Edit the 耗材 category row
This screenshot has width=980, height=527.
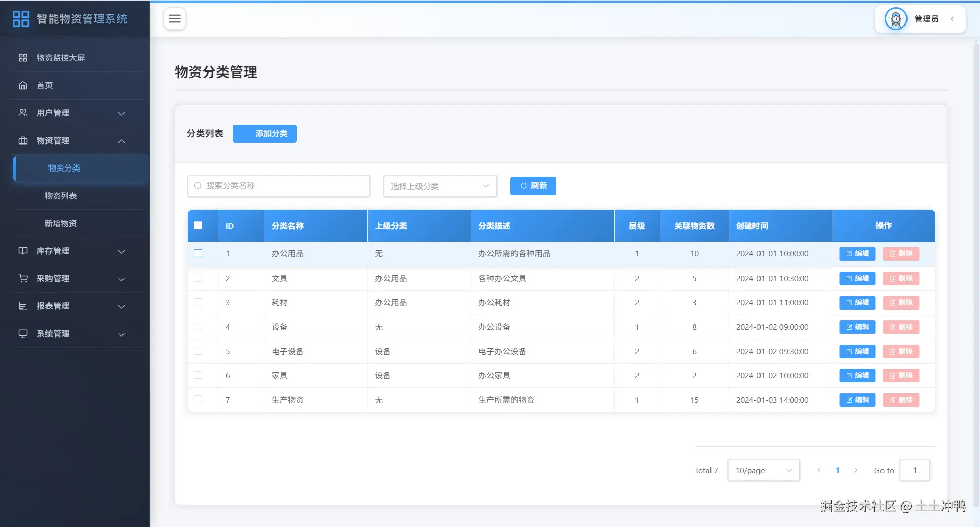click(x=857, y=303)
